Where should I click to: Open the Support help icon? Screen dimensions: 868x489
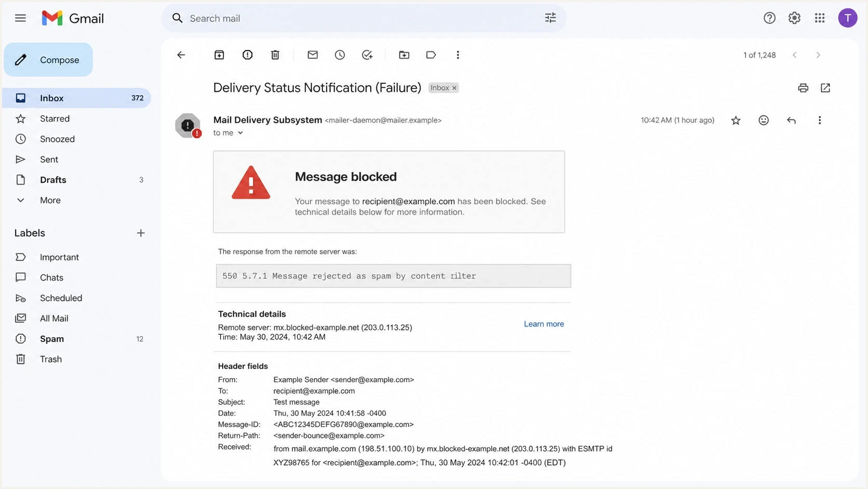[769, 18]
